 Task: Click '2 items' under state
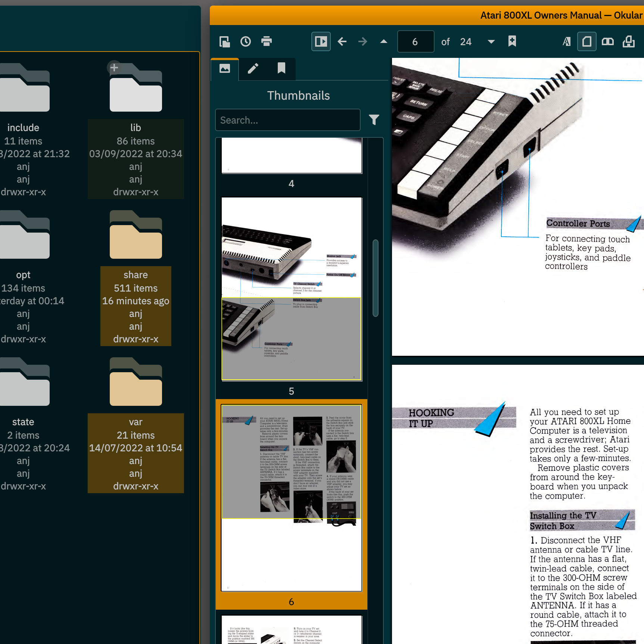tap(23, 435)
